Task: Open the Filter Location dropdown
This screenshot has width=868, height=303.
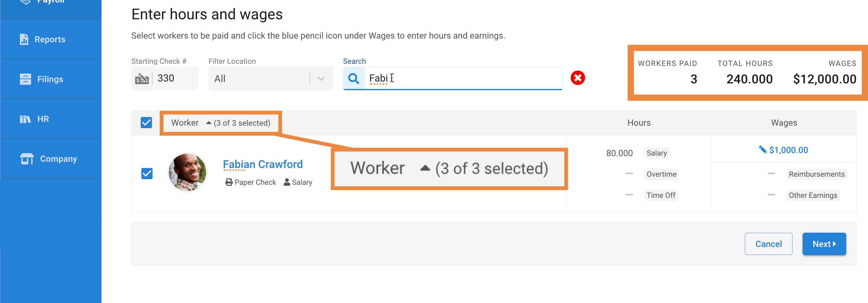Action: [x=271, y=78]
